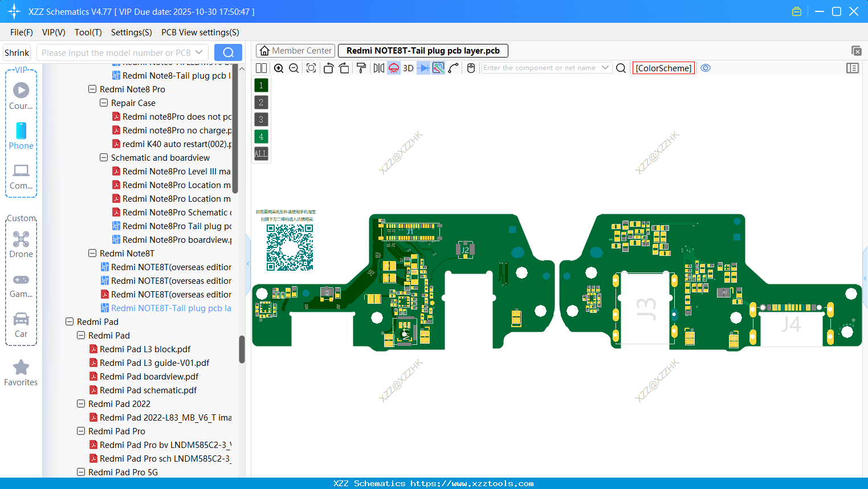Select the flip/mirror board view tool
This screenshot has width=868, height=489.
click(380, 68)
